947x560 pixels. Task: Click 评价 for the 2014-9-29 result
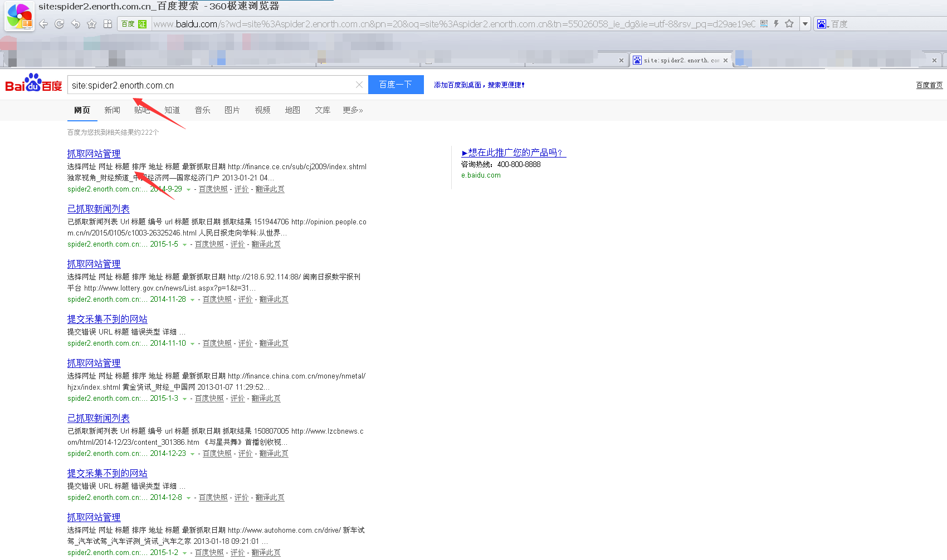241,189
